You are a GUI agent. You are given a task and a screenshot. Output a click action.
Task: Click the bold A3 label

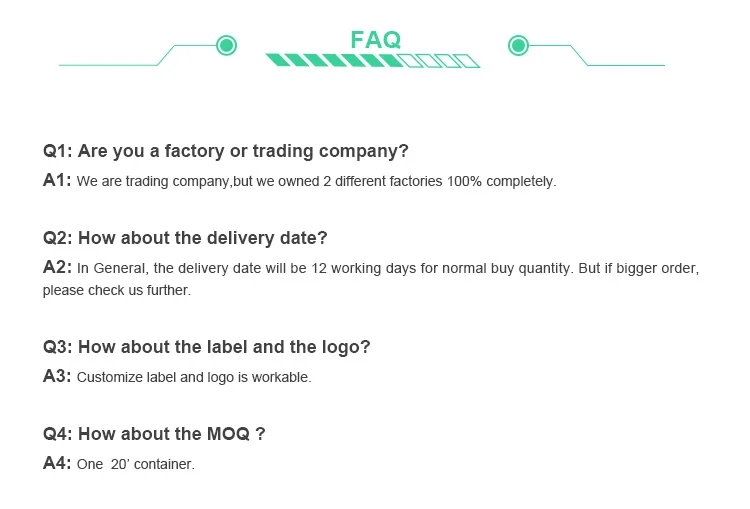57,376
